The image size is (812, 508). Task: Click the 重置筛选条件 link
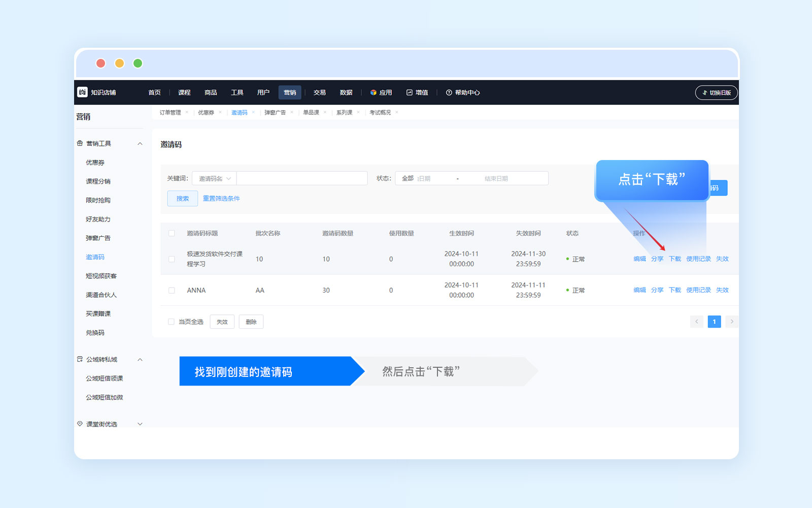[x=221, y=199]
